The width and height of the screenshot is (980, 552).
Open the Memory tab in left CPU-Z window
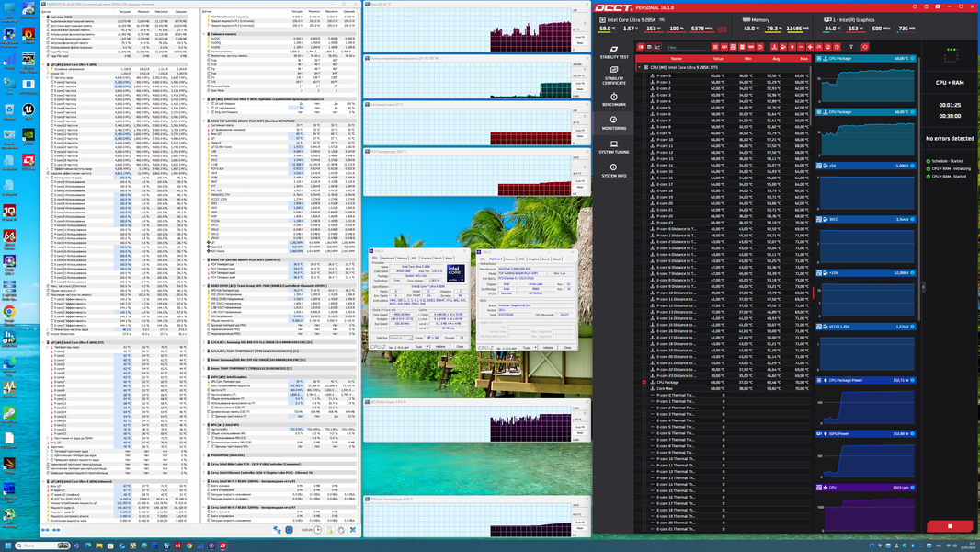coord(403,259)
